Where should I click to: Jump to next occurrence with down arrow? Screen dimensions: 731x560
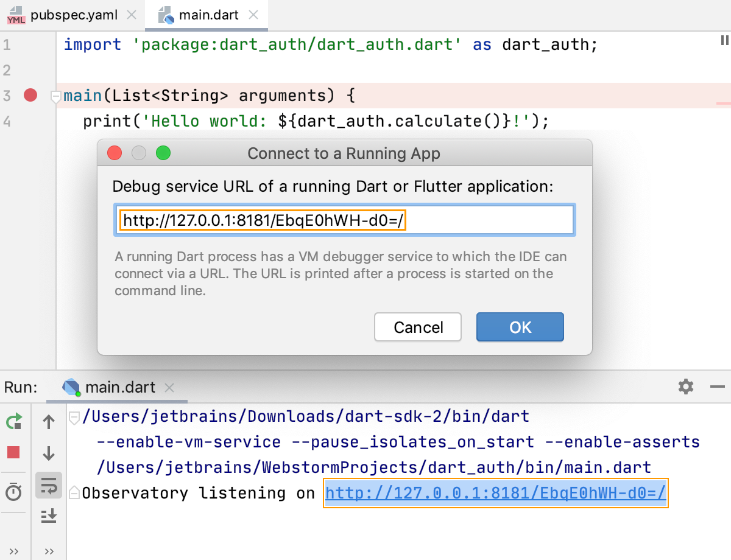click(49, 453)
